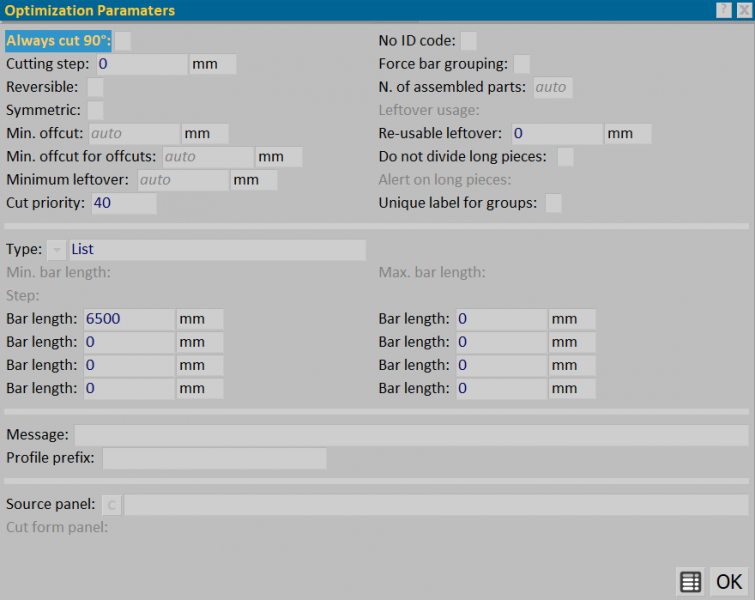The width and height of the screenshot is (755, 600).
Task: Click the Minimum leftover auto field
Action: click(183, 180)
